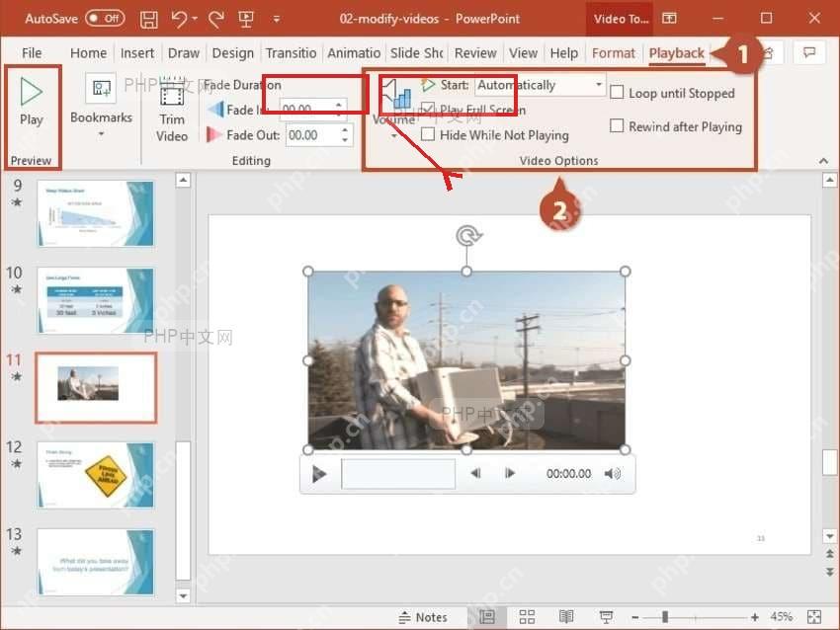Screen dimensions: 840x630
Task: Select slide 9 thumbnail
Action: (96, 213)
